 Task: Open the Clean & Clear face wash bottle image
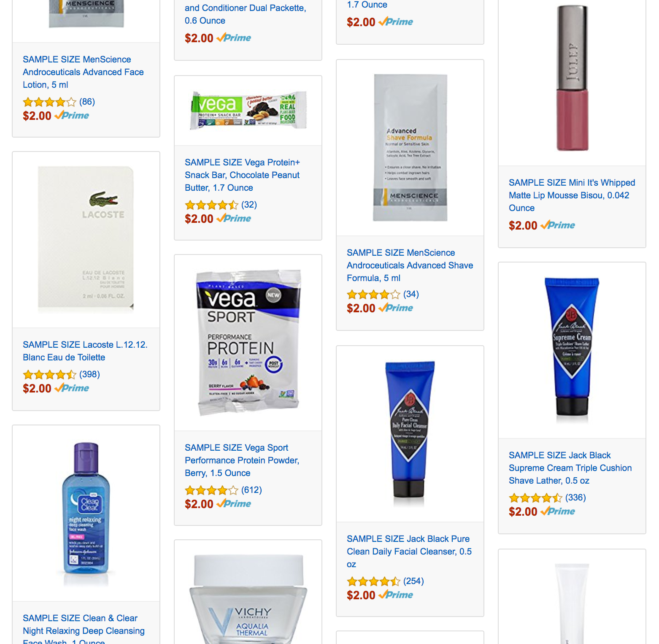click(86, 513)
